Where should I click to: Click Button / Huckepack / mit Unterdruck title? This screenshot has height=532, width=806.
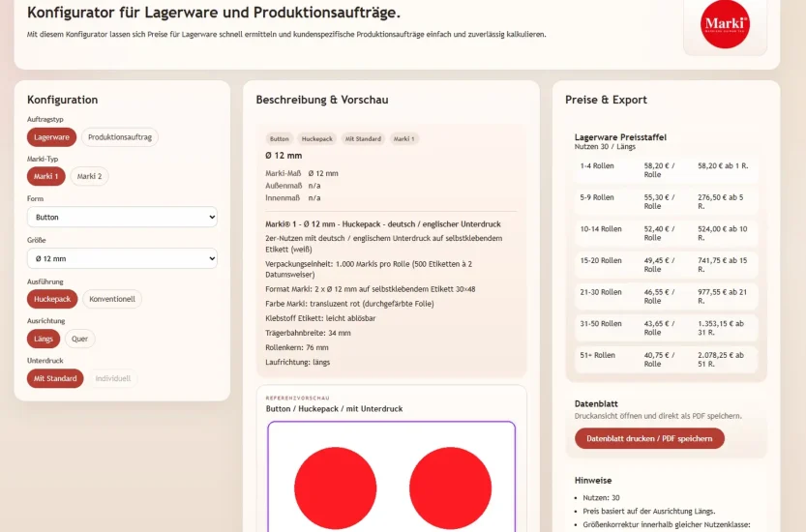334,409
